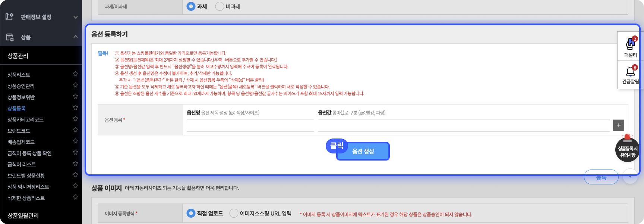Viewport: 644px width, 224px height.
Task: Select the 과세 radio button
Action: tap(191, 7)
